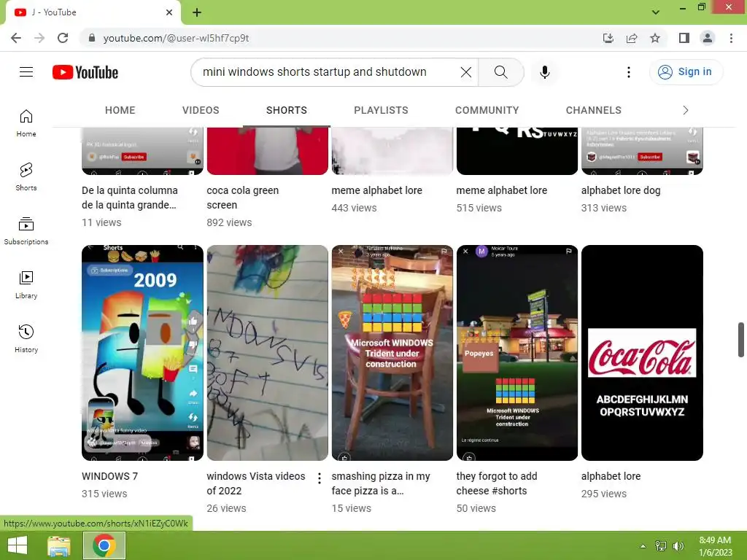Viewport: 747px width, 560px height.
Task: Open the network icon in system tray
Action: (x=661, y=545)
